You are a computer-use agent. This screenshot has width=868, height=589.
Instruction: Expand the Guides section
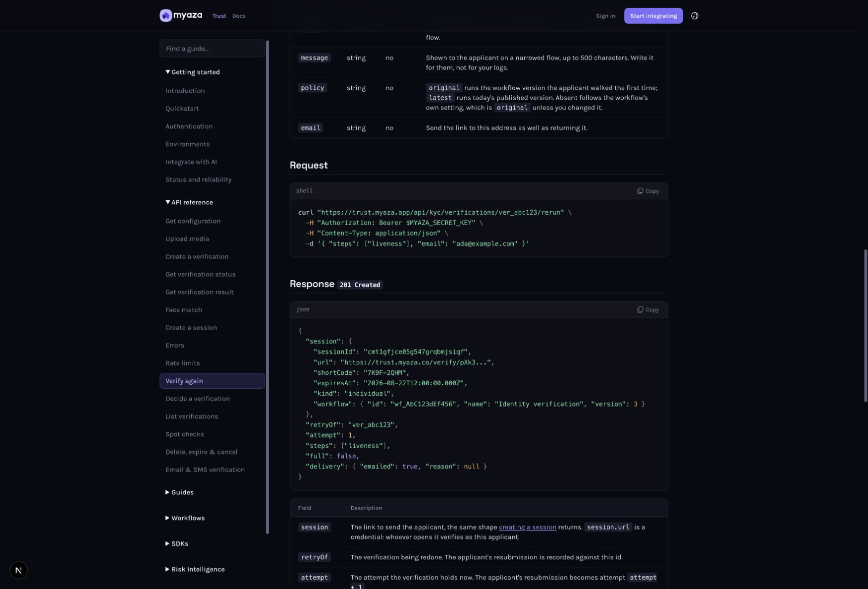tap(179, 492)
